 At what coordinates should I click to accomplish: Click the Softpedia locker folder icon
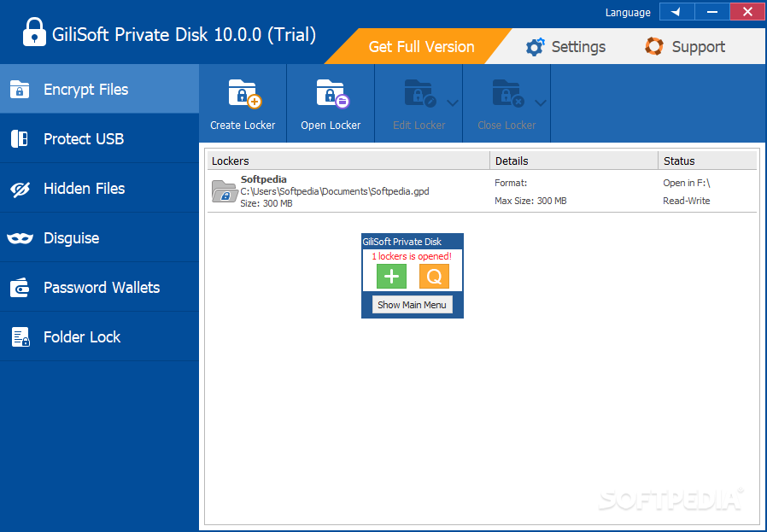225,191
